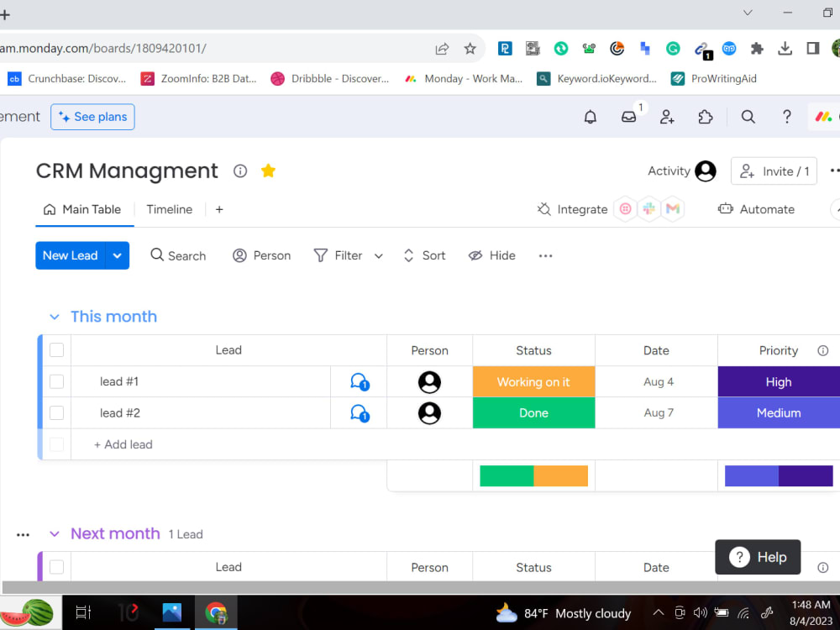Open the browser tab search chevron
Viewport: 840px width, 630px height.
[748, 13]
